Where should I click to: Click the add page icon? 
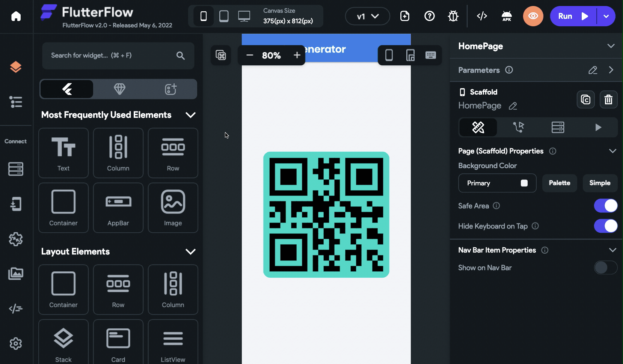coord(405,16)
